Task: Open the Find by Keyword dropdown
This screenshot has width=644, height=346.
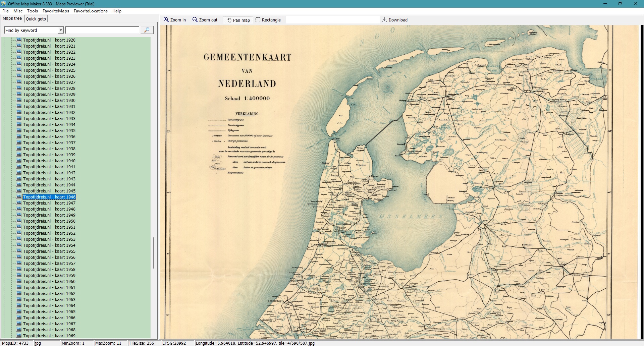Action: (x=61, y=30)
